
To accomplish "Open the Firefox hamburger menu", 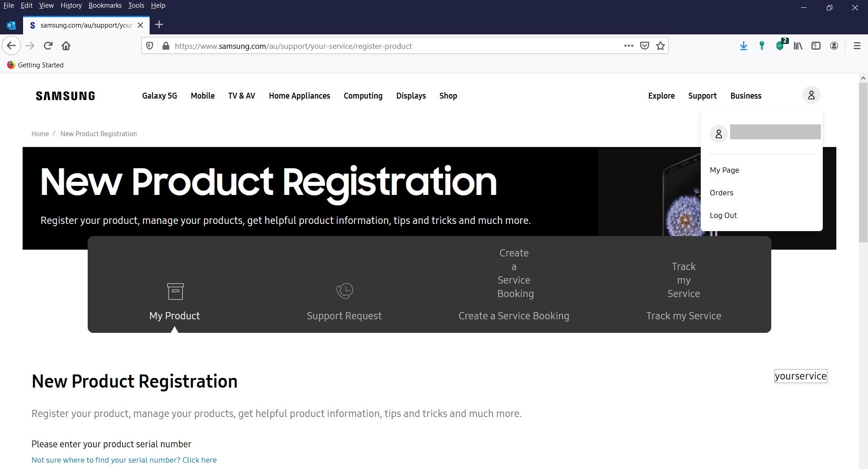I will [857, 46].
